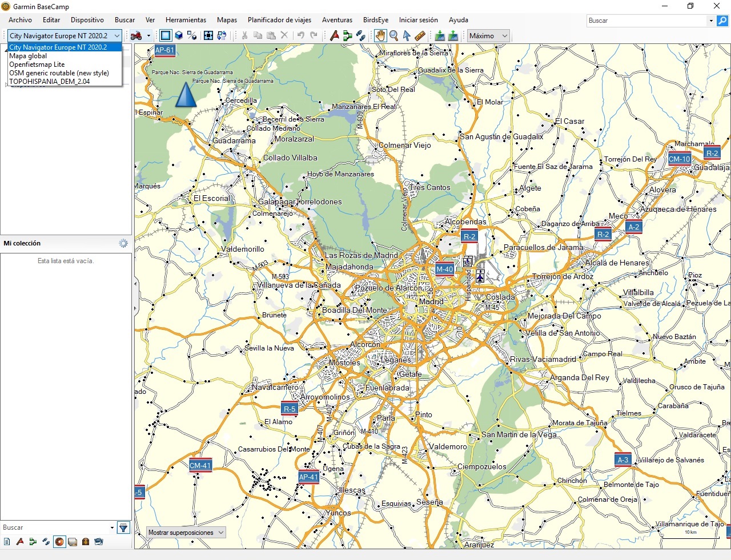Screen dimensions: 731x560
Task: Click the blue triangle marker on map
Action: click(186, 95)
